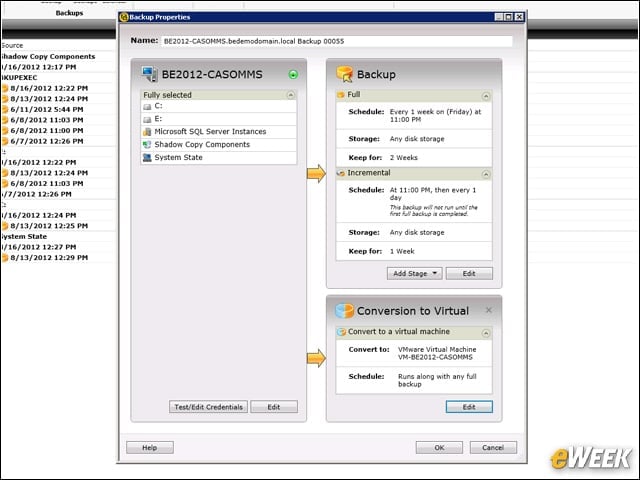
Task: Click Edit in the Backup panel
Action: coord(469,273)
